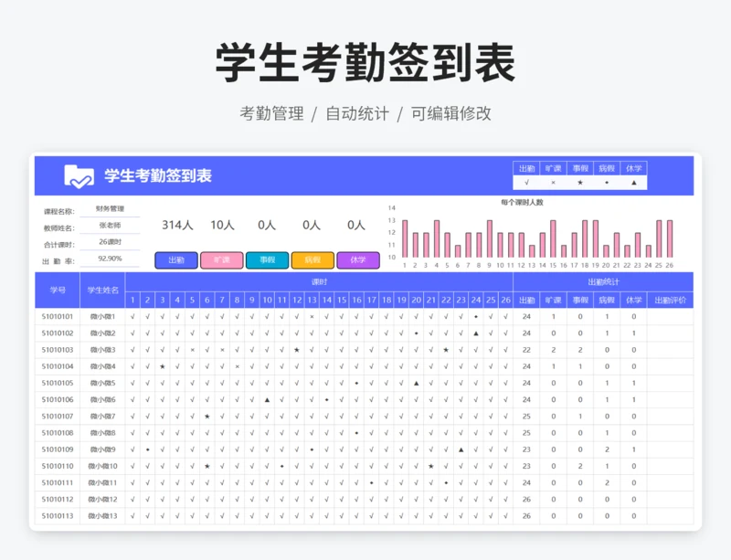Select the ★ mark in row 51010107
The height and width of the screenshot is (560, 731).
[x=207, y=417]
